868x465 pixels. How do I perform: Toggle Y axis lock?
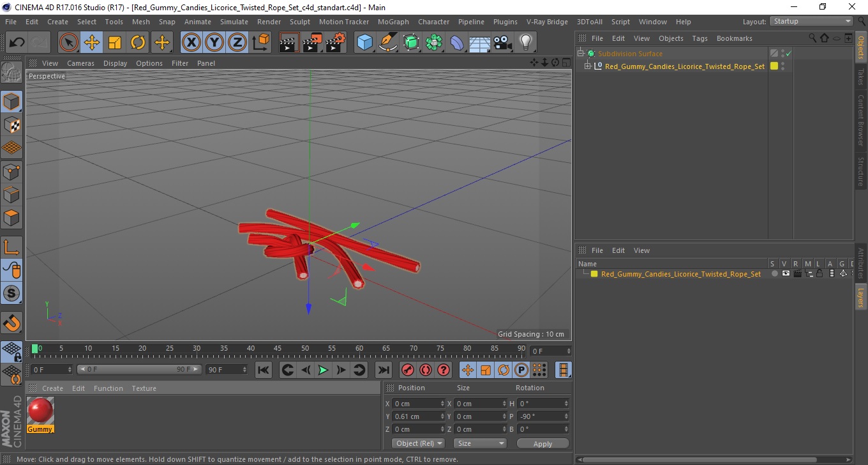point(214,43)
